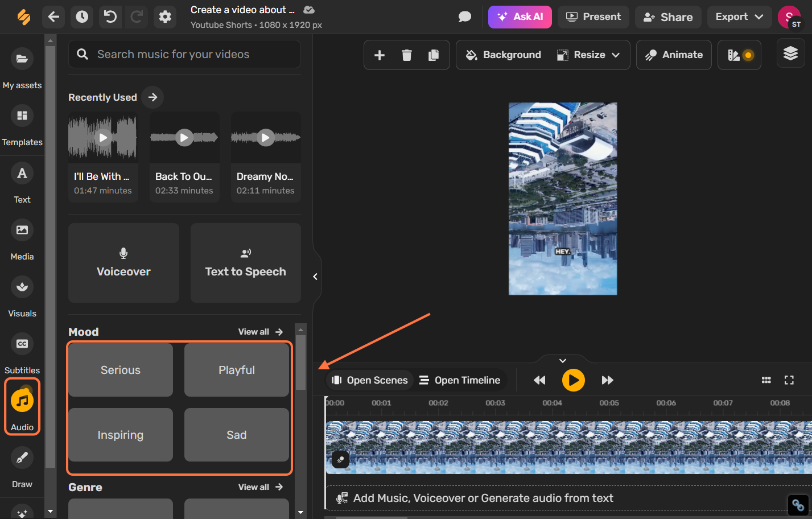Skip forward to next scene
Image resolution: width=812 pixels, height=519 pixels.
coord(608,380)
